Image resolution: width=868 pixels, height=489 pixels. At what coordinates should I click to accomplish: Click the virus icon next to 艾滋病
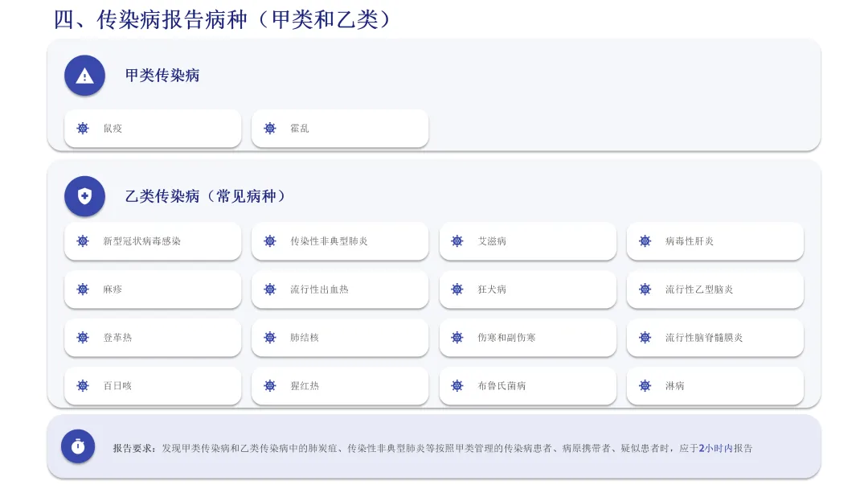[457, 241]
